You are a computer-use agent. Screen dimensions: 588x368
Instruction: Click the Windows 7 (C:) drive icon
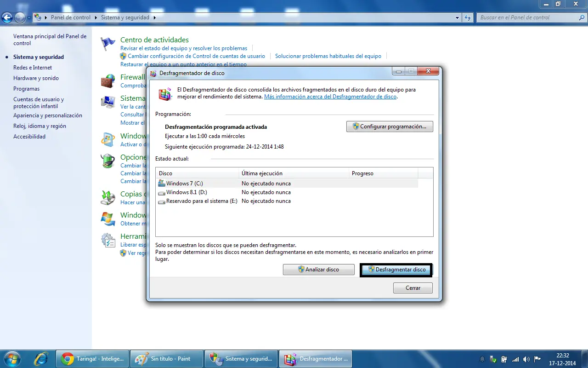[161, 183]
